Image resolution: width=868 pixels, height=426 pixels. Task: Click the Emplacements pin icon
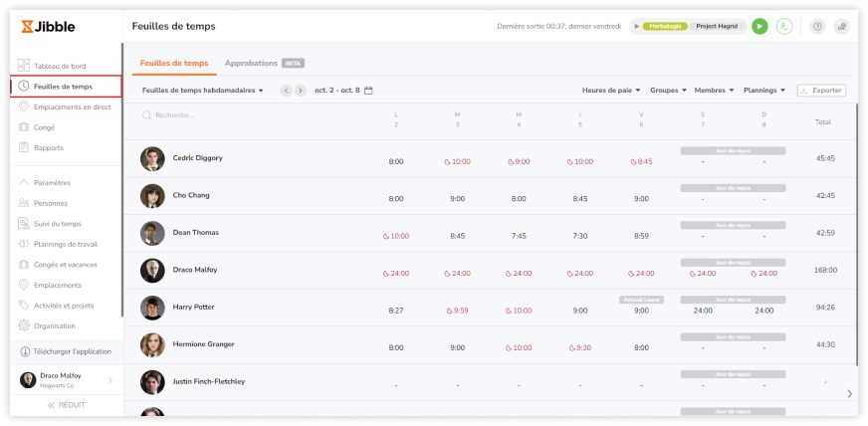tap(23, 285)
